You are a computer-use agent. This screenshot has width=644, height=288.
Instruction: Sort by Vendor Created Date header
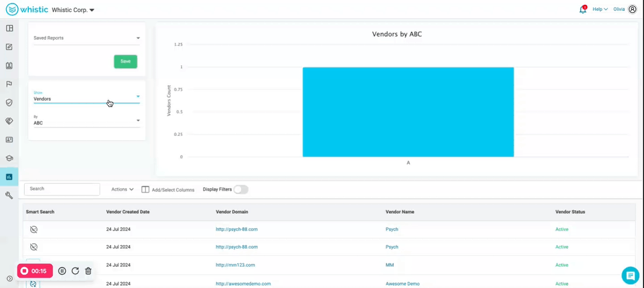(x=127, y=212)
